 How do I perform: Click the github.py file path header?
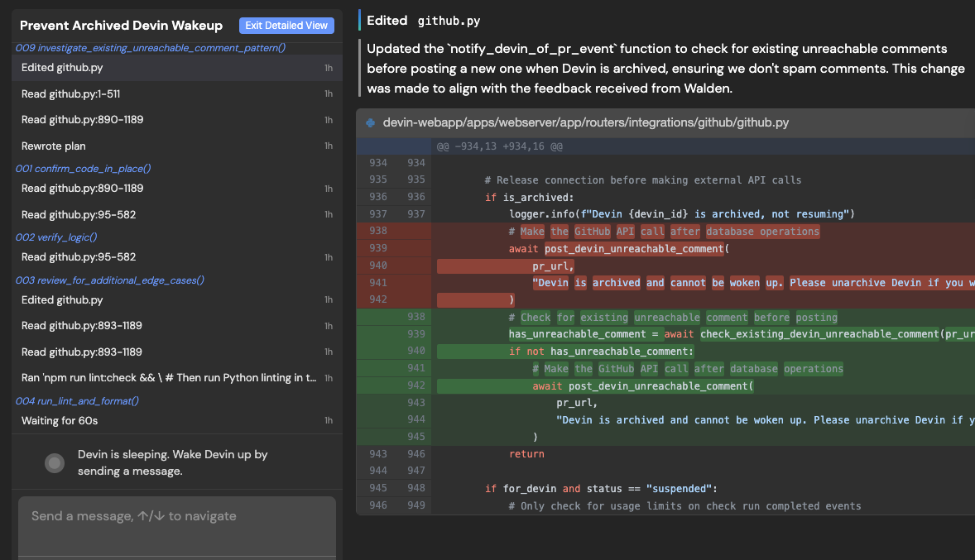pyautogui.click(x=586, y=123)
